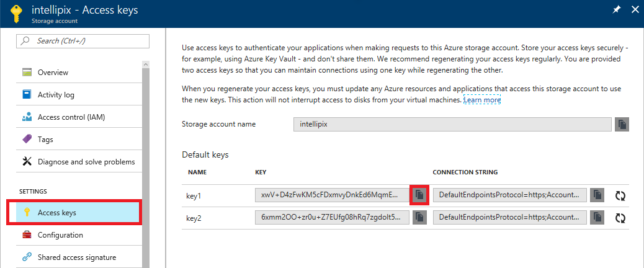Click the storage account name field

click(452, 124)
